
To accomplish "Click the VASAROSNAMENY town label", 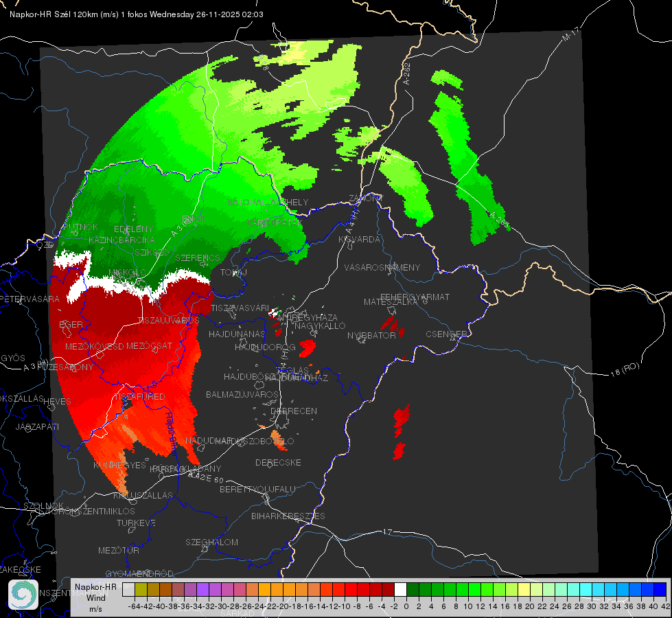I will [x=382, y=267].
